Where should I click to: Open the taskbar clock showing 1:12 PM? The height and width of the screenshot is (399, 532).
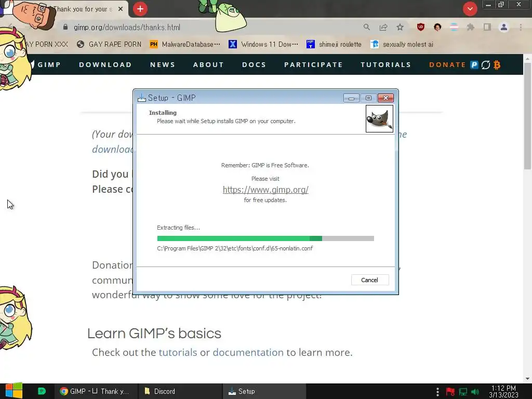503,391
